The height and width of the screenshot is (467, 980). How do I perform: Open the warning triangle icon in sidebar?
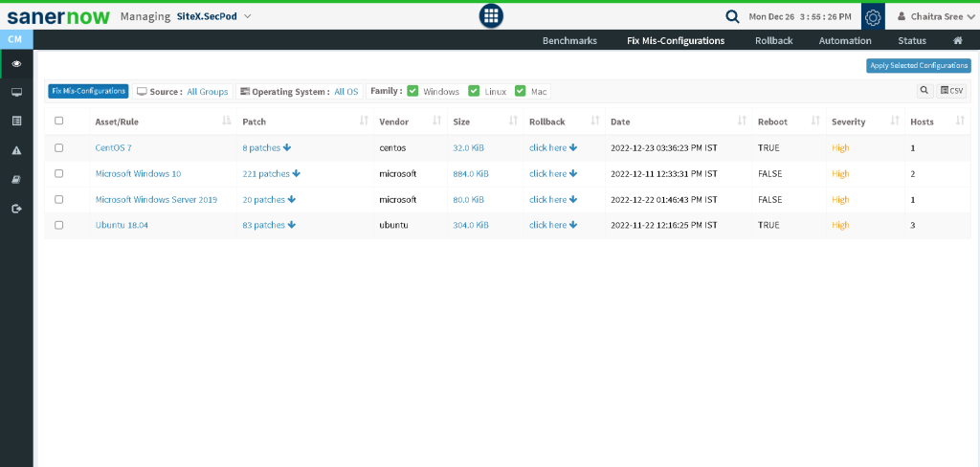17,150
